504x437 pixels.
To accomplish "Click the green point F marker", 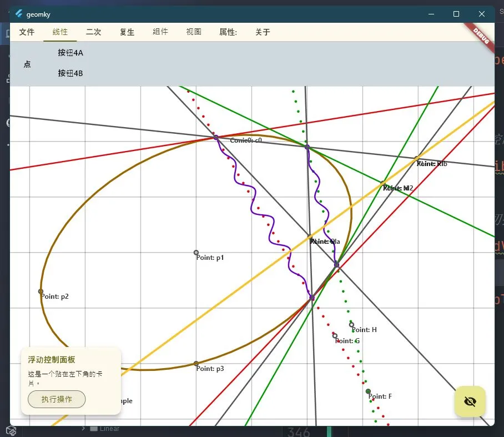I will point(368,391).
